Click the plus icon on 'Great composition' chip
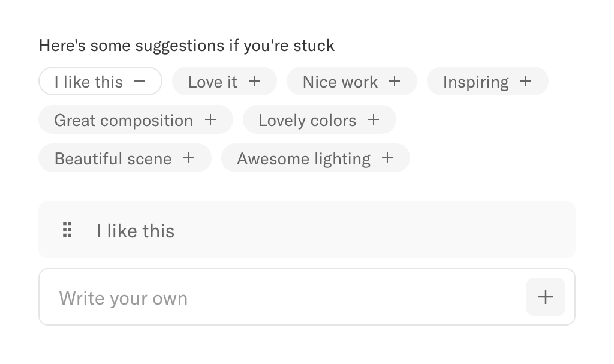Image resolution: width=614 pixels, height=364 pixels. pos(210,119)
